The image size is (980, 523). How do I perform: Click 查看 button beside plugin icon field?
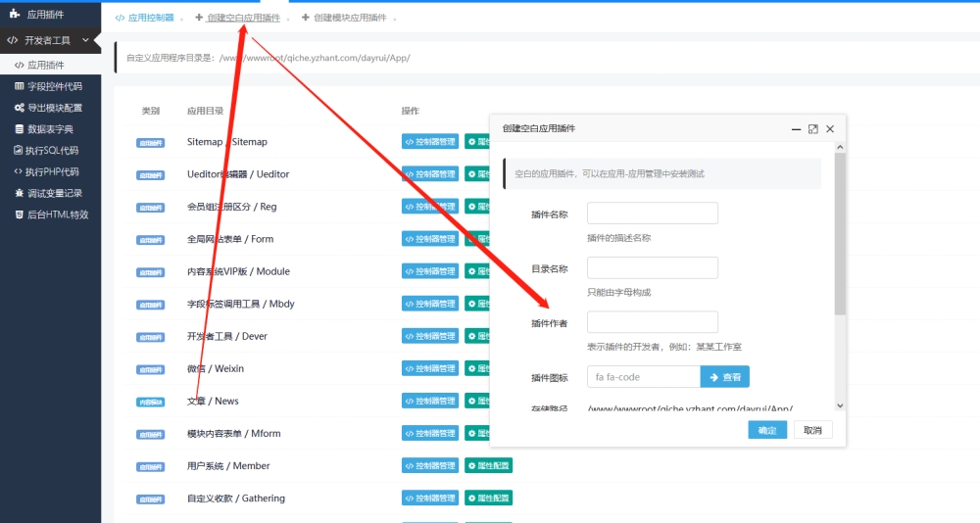[x=725, y=377]
